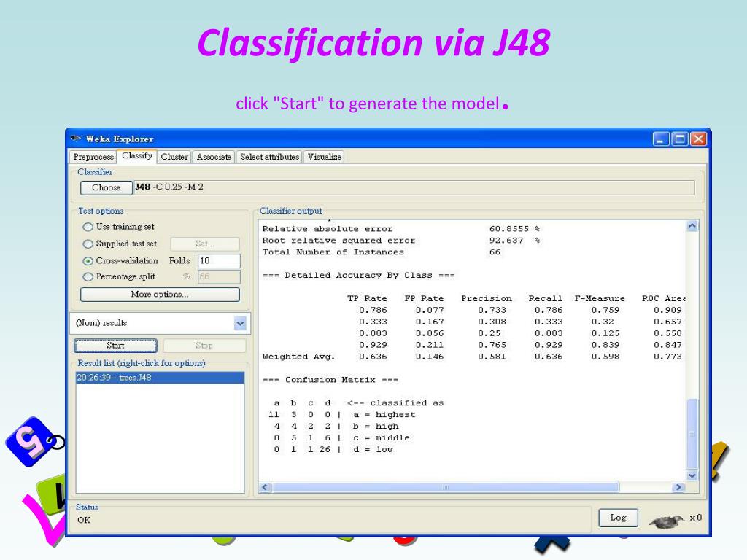Click the Total Number of Instances value 66
747x560 pixels.
(495, 252)
